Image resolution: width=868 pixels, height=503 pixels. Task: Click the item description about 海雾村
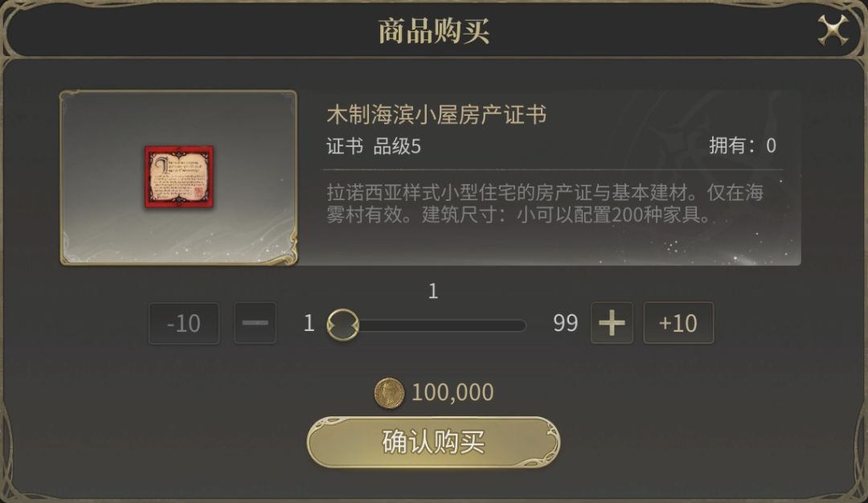pos(547,203)
